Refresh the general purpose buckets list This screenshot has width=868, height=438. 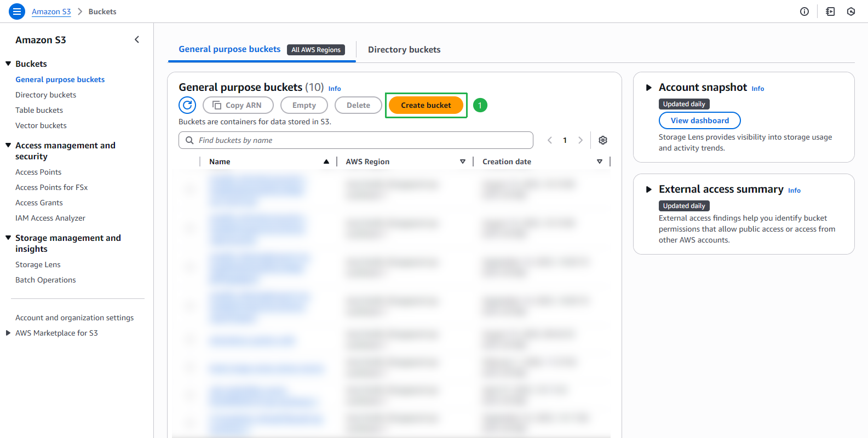tap(187, 105)
